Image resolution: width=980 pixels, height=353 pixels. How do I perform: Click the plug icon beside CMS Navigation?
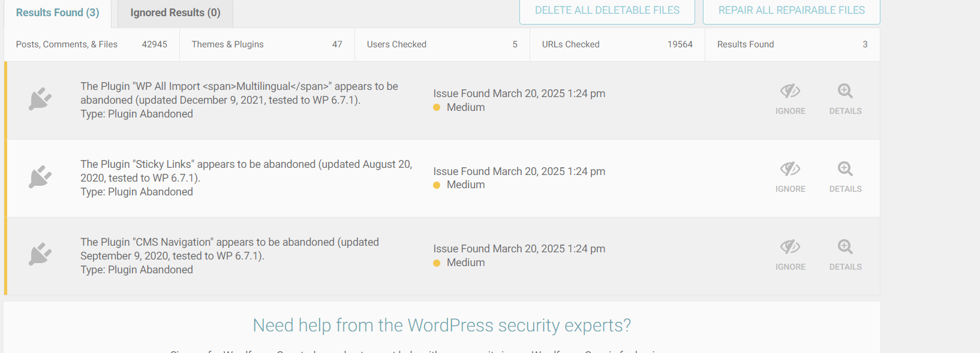(40, 254)
